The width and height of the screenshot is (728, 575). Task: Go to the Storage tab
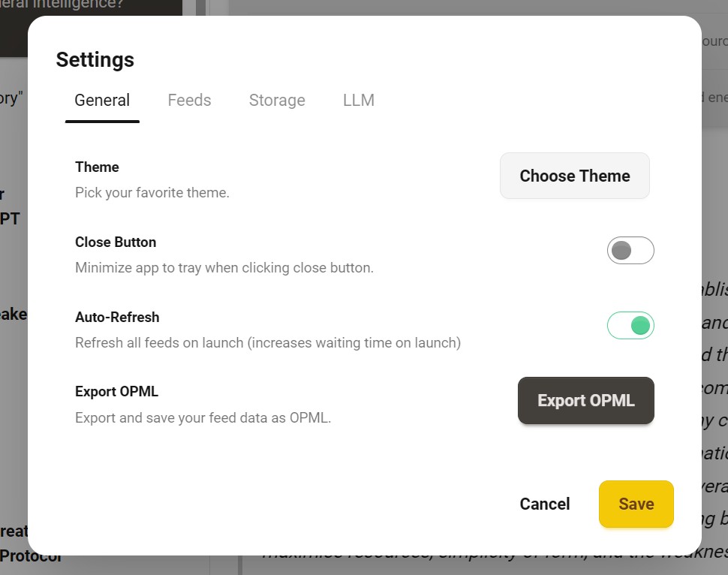click(277, 101)
